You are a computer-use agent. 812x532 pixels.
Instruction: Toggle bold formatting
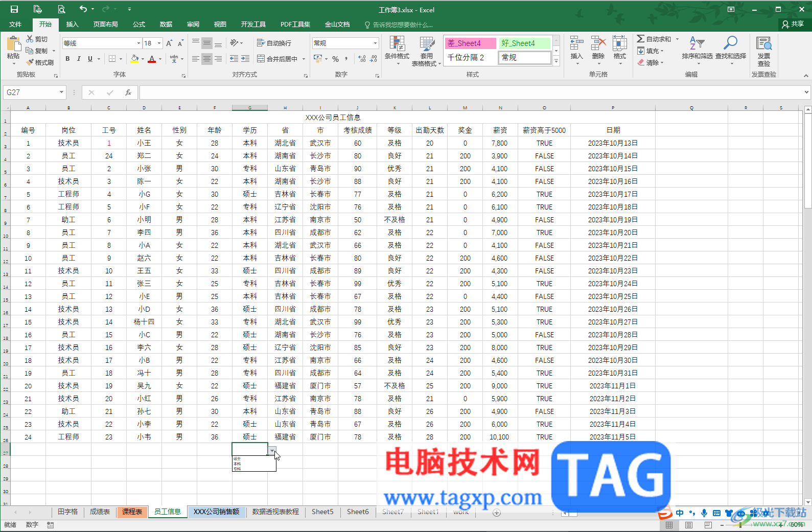(67, 59)
